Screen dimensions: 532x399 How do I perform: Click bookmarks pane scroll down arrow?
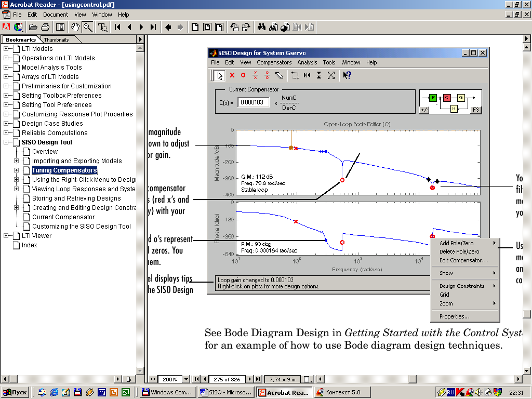(140, 370)
